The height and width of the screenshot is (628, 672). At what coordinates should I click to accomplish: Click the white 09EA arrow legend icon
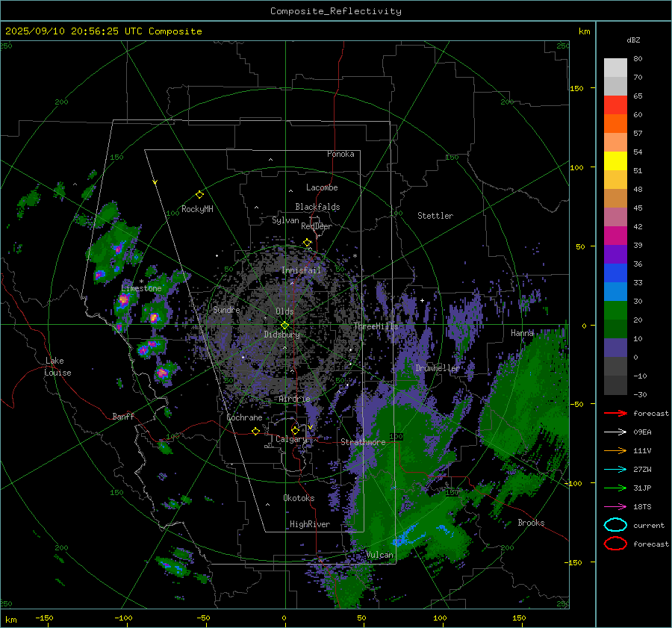(x=615, y=432)
